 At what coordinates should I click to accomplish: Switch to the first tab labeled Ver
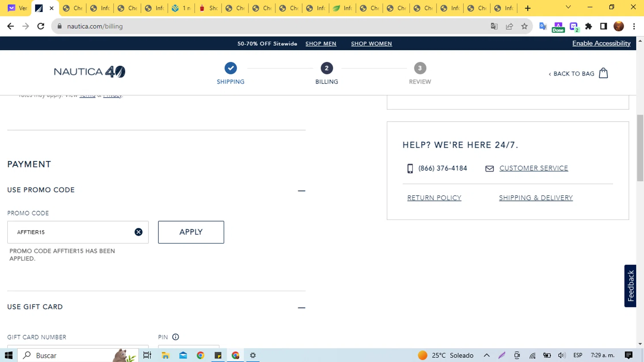point(17,8)
